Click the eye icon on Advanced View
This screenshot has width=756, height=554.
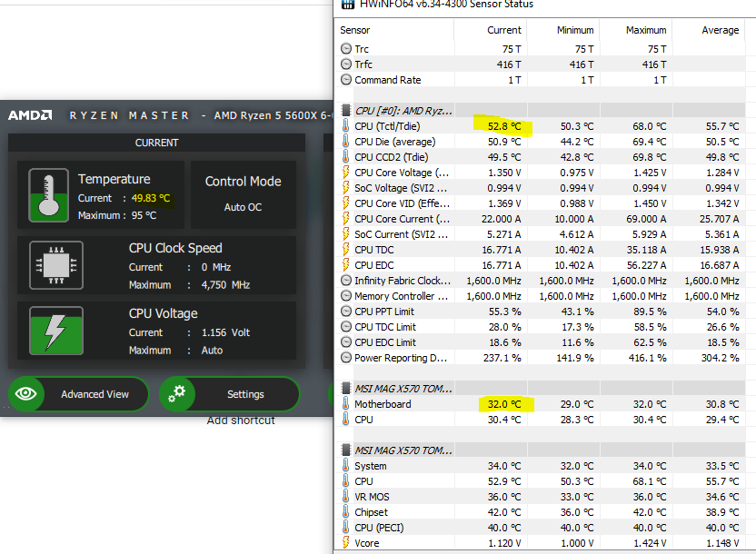click(x=26, y=394)
